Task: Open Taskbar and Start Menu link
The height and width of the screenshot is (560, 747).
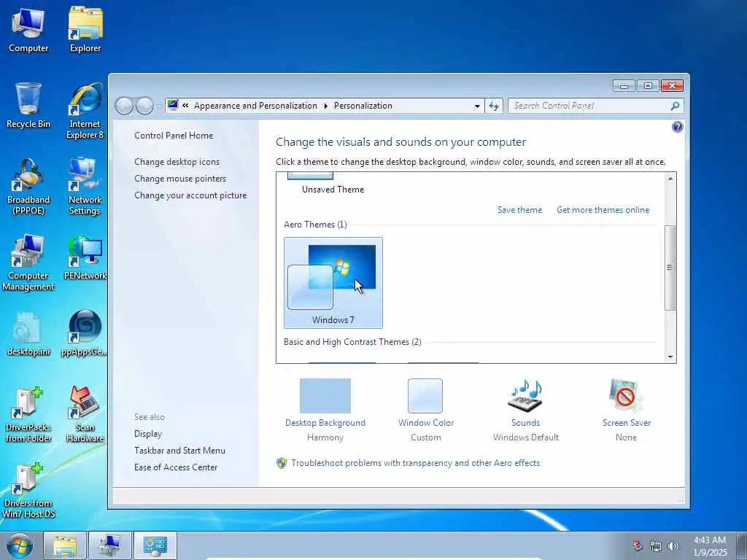Action: [179, 451]
